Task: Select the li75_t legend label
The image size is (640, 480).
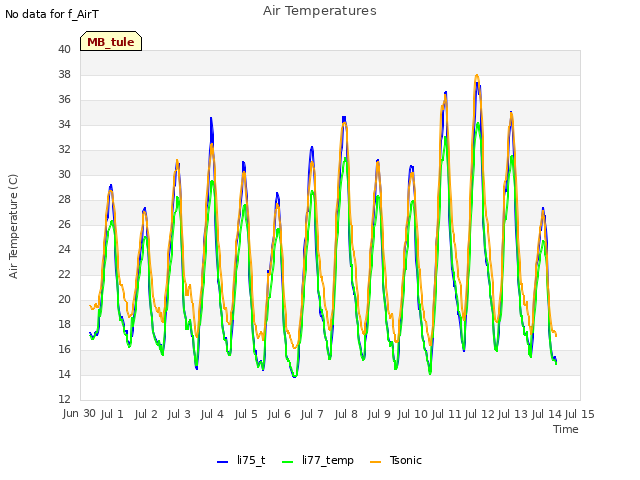Action: tap(251, 460)
